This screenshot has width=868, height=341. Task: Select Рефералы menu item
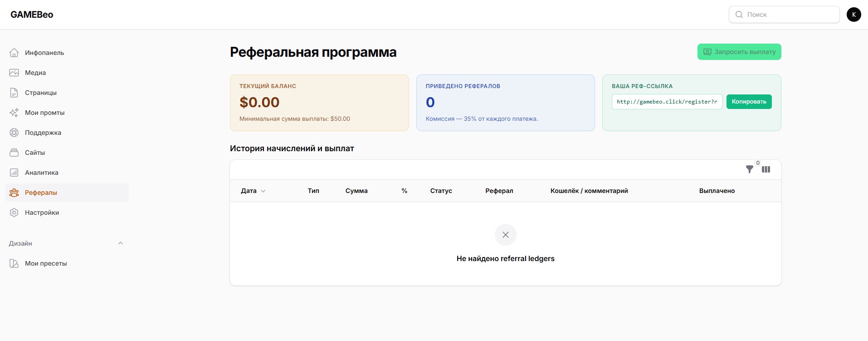pos(67,193)
